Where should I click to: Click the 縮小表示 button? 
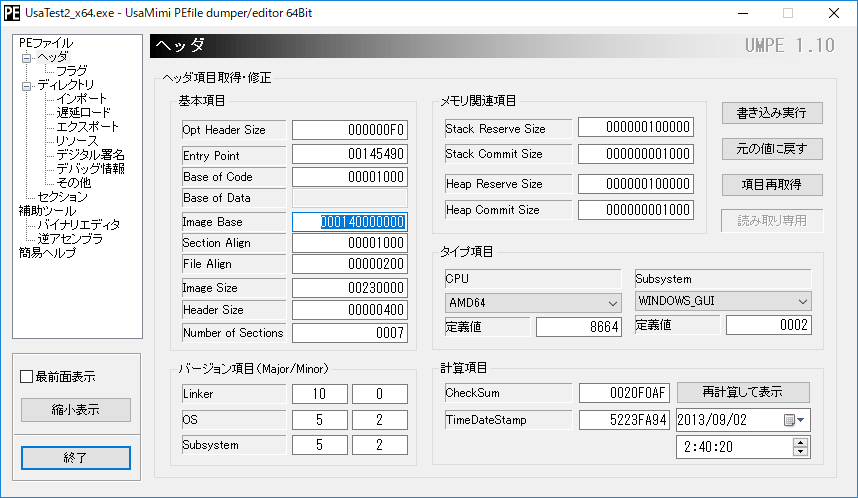[76, 410]
